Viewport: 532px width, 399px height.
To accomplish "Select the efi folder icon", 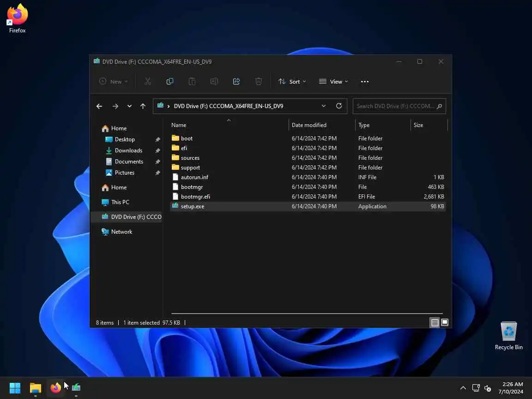I will click(x=175, y=148).
